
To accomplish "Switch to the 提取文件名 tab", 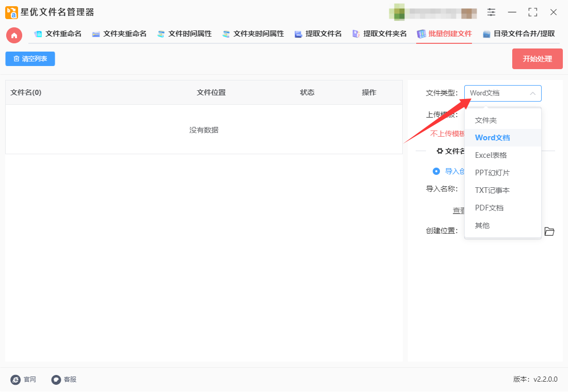I will [318, 34].
